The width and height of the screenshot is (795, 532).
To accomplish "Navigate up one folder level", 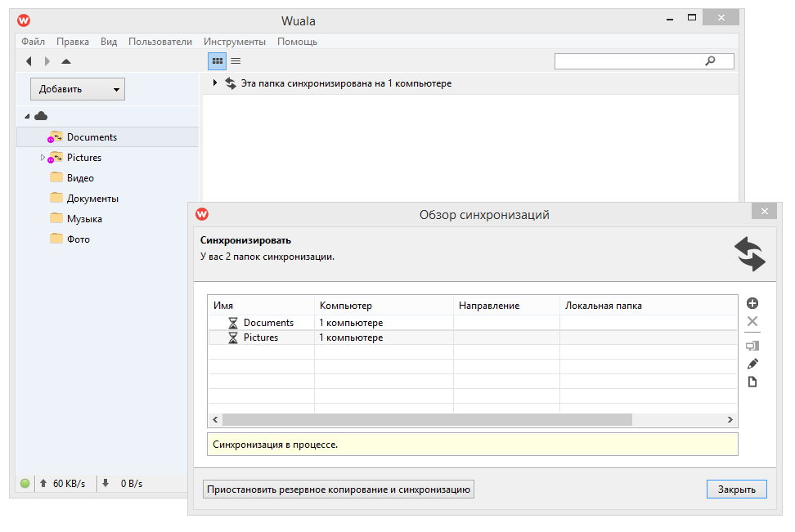I will coord(66,61).
